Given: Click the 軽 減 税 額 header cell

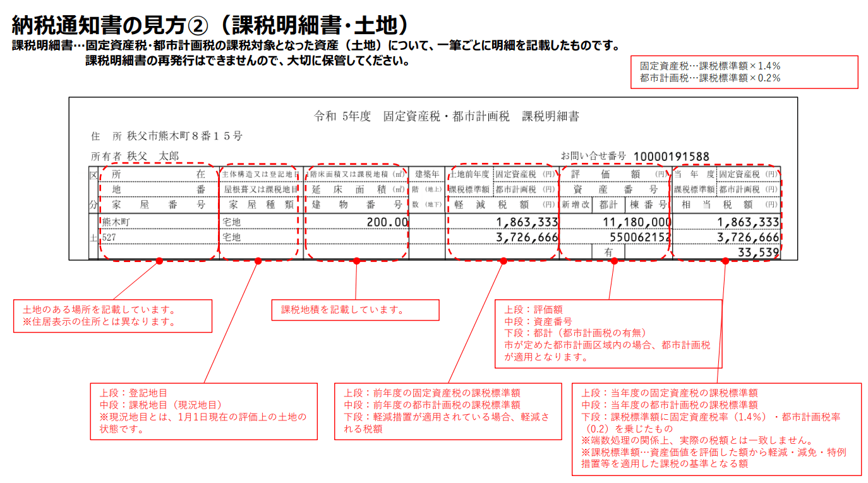Looking at the screenshot, I should tap(502, 205).
